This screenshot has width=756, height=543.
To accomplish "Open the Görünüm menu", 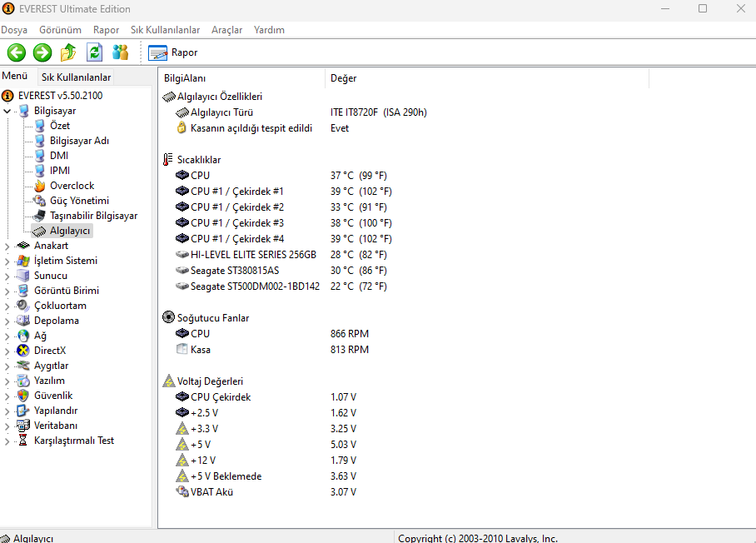I will 60,30.
